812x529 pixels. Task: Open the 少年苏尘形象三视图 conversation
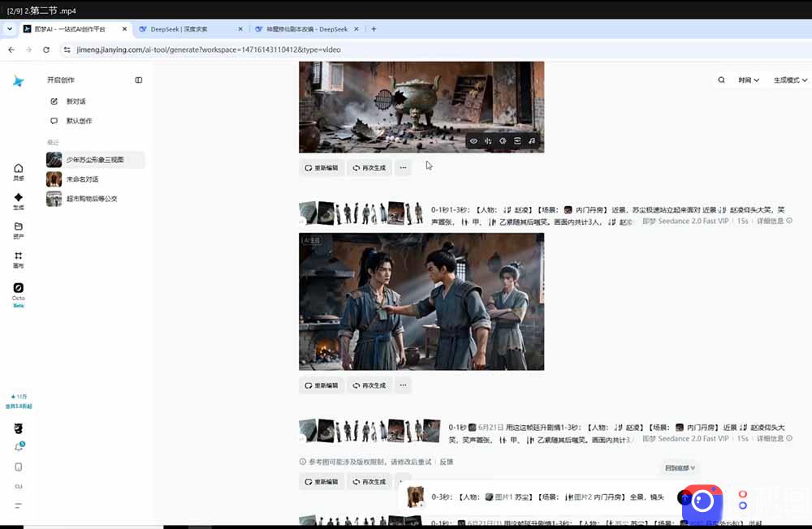(95, 159)
